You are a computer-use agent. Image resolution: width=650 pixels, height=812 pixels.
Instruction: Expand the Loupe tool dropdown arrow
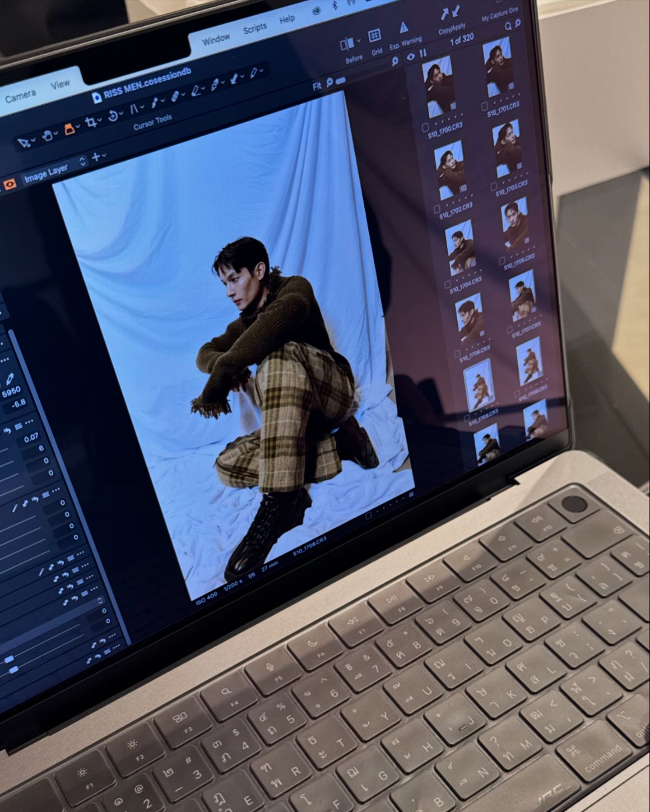point(79,127)
